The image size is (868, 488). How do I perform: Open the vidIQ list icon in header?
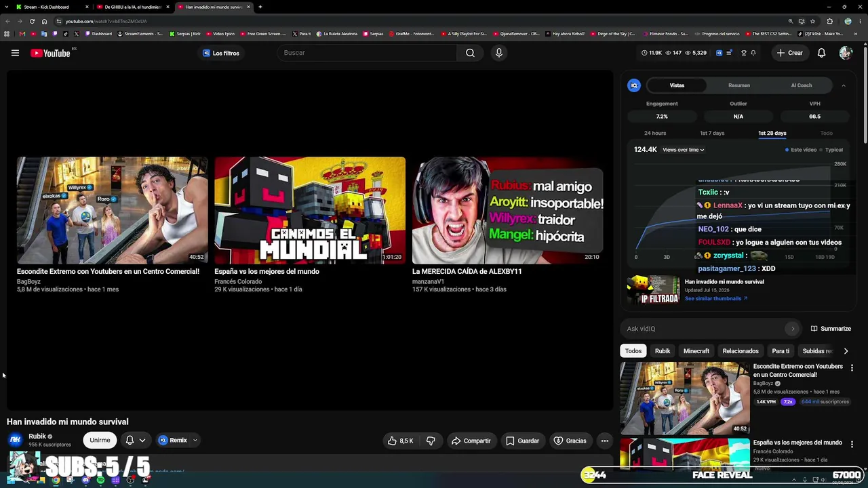pyautogui.click(x=729, y=53)
